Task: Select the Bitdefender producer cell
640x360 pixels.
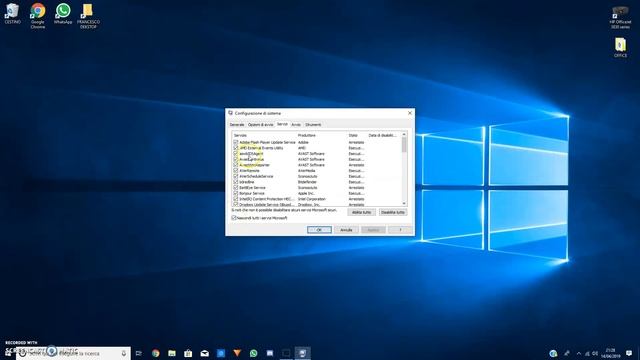Action: (x=307, y=182)
